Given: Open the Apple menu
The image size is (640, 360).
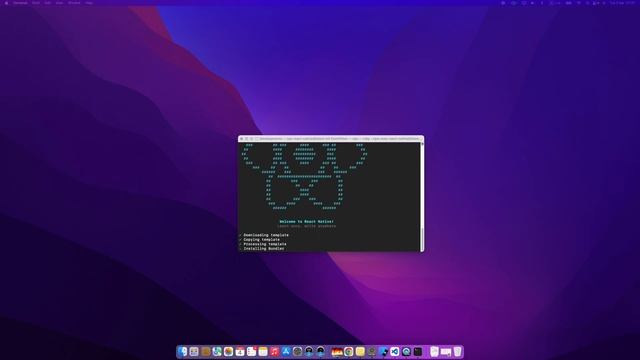Looking at the screenshot, I should pos(6,3).
